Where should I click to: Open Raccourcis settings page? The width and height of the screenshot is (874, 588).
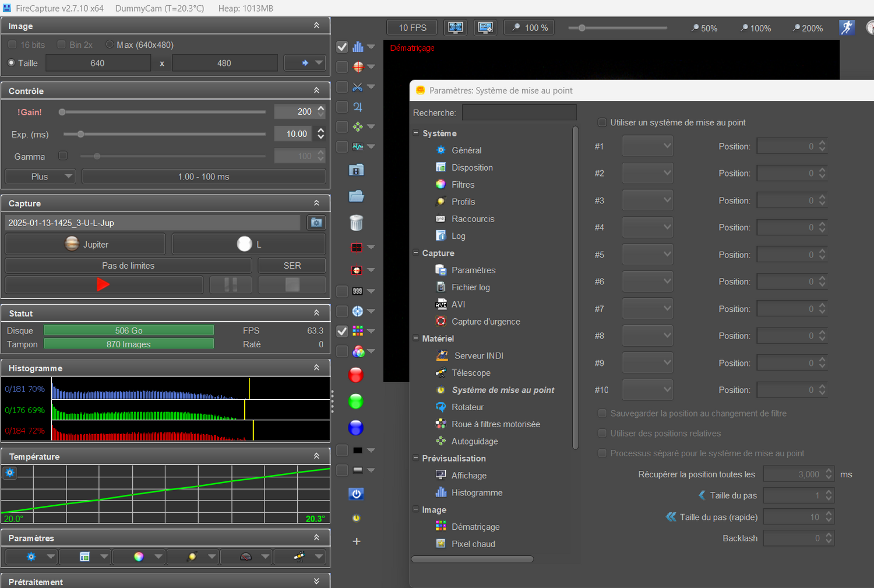pyautogui.click(x=473, y=219)
